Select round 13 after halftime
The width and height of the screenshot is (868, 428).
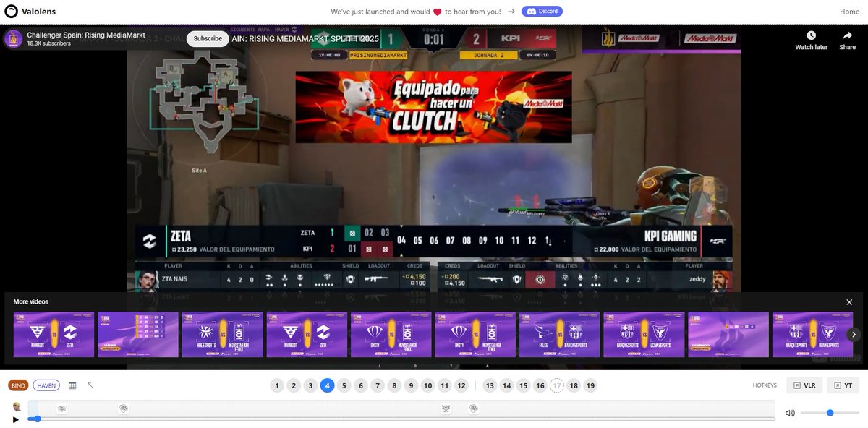pos(490,385)
